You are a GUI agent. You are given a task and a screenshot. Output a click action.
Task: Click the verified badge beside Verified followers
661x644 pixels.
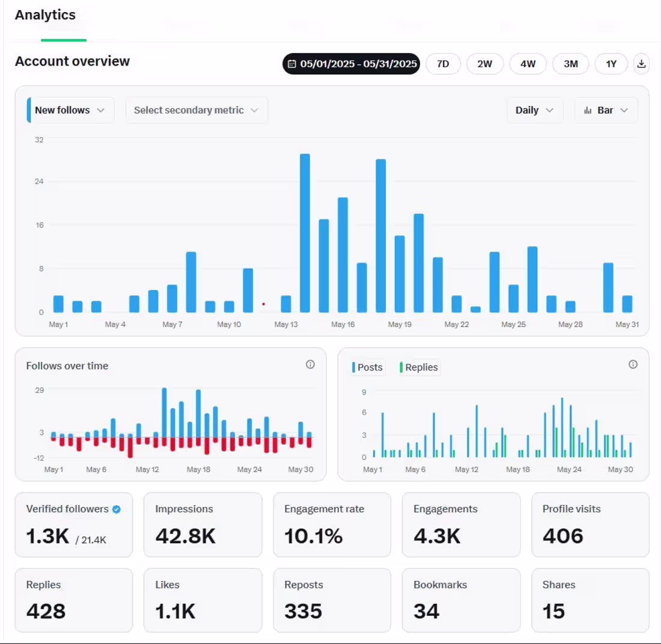[117, 509]
